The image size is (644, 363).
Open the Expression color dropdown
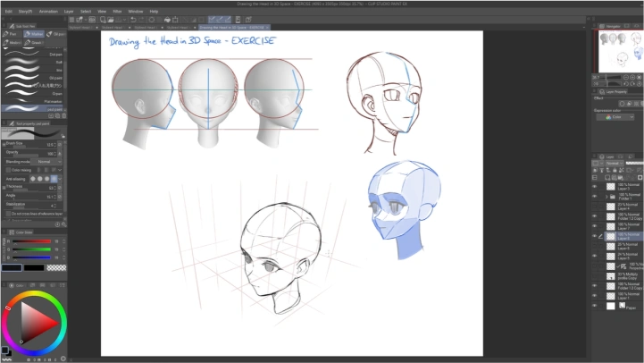pyautogui.click(x=615, y=117)
